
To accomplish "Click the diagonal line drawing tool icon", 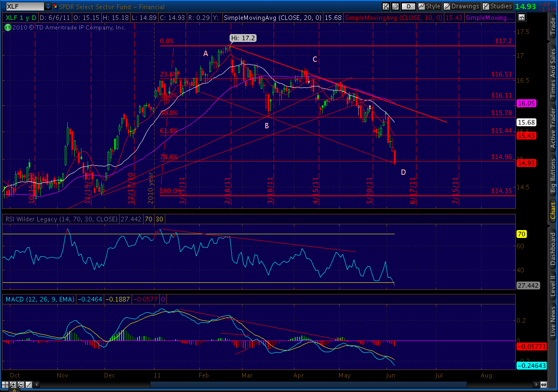I will click(x=29, y=385).
